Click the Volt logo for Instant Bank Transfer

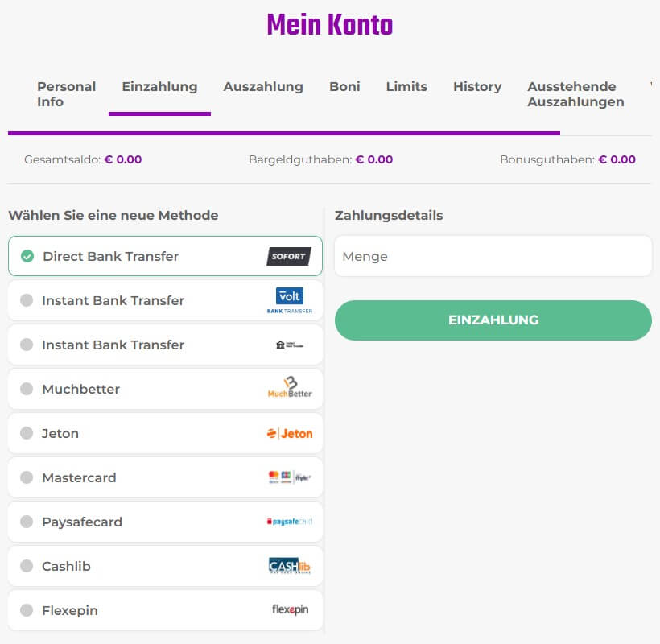click(289, 299)
